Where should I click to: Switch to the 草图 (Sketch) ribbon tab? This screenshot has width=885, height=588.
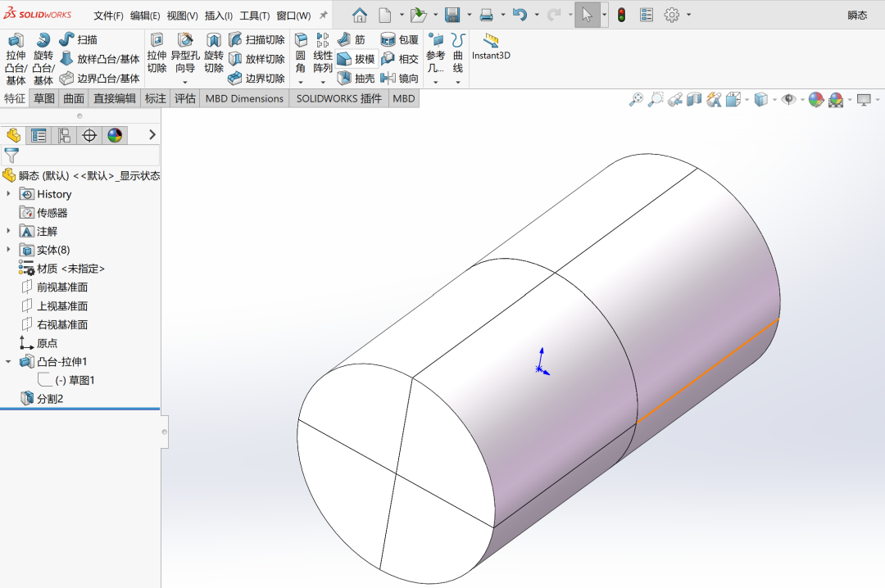(x=44, y=99)
